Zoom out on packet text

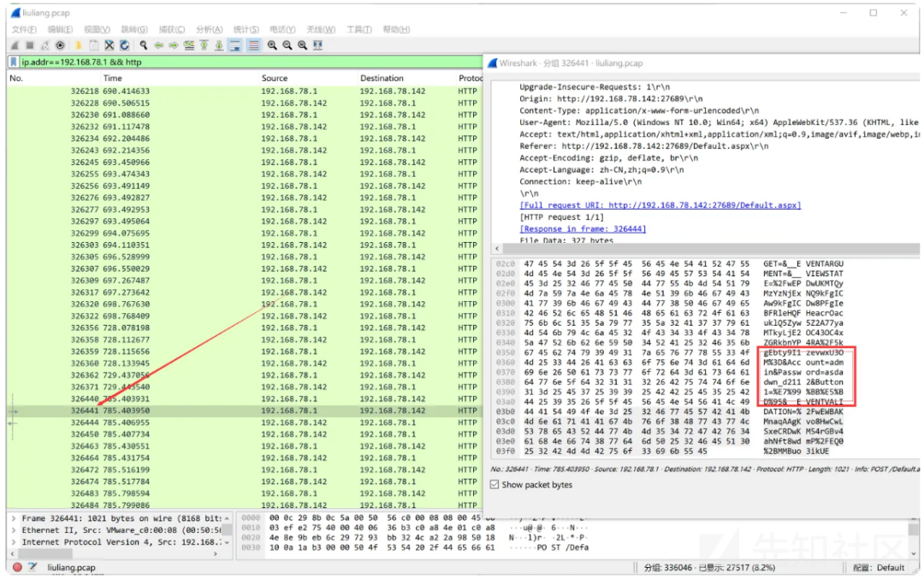(x=287, y=45)
